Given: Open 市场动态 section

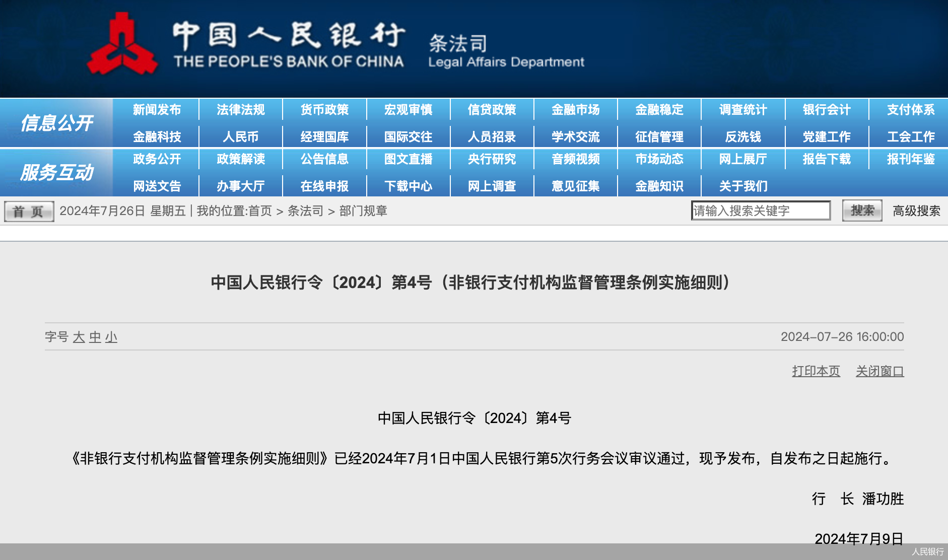Looking at the screenshot, I should point(659,159).
